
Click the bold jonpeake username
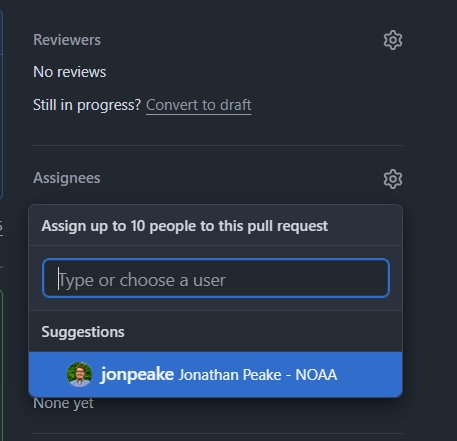click(x=137, y=374)
